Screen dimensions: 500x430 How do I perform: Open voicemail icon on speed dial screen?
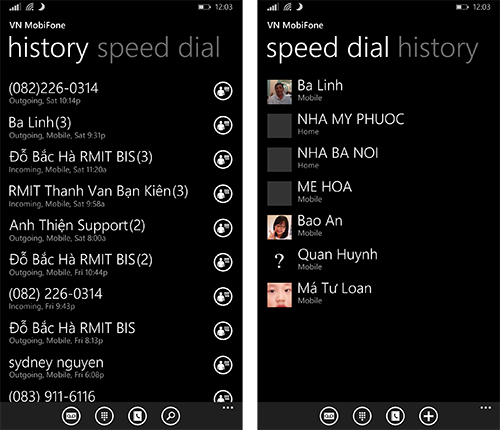[x=329, y=416]
